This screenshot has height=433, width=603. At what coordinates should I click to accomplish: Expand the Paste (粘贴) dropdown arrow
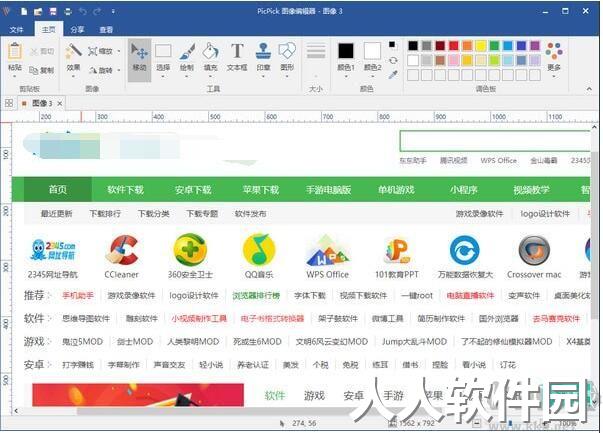pyautogui.click(x=15, y=77)
